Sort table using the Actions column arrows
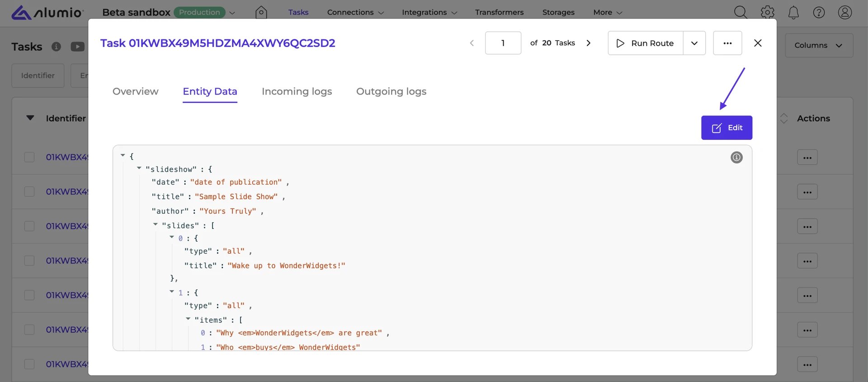Screen dimensions: 868x382 click(784, 118)
